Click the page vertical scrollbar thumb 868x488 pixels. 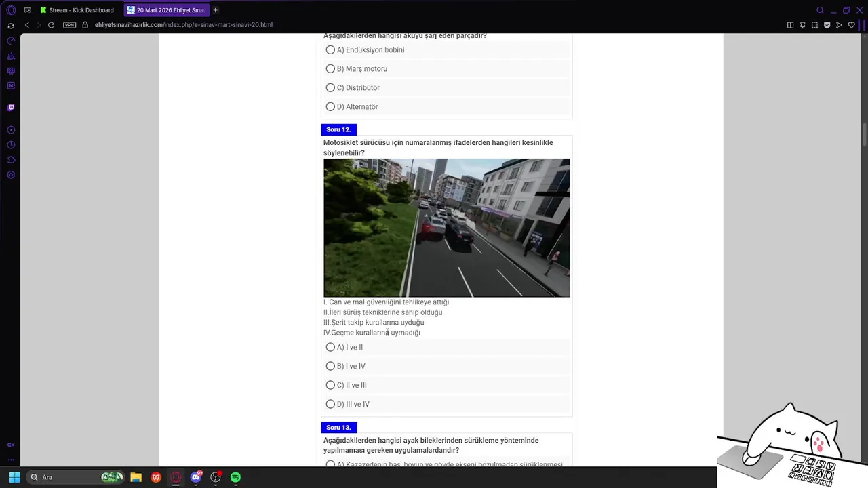[864, 134]
